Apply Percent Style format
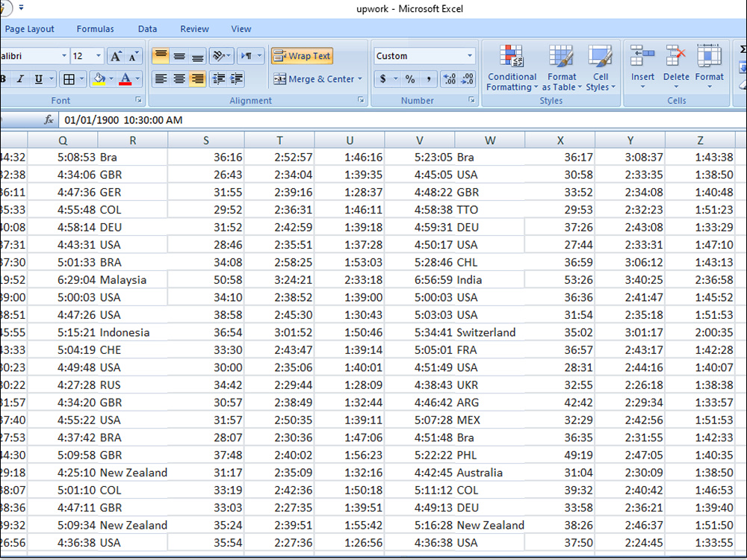Viewport: 747px width, 560px height. (x=409, y=79)
